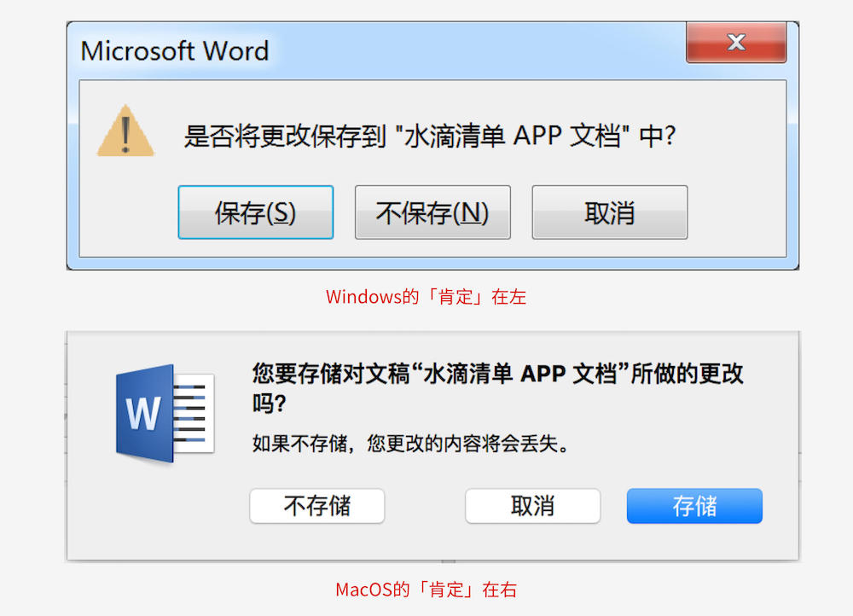Click the heading 您要存储对文稿“水滴清单 APP 文档”所做的更改吗?
Screen dimensions: 853x616
[x=497, y=387]
